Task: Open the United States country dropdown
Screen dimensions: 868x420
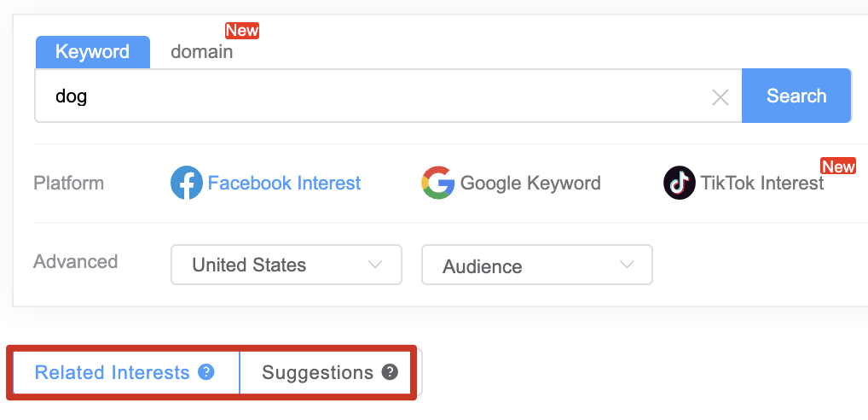Action: point(286,265)
